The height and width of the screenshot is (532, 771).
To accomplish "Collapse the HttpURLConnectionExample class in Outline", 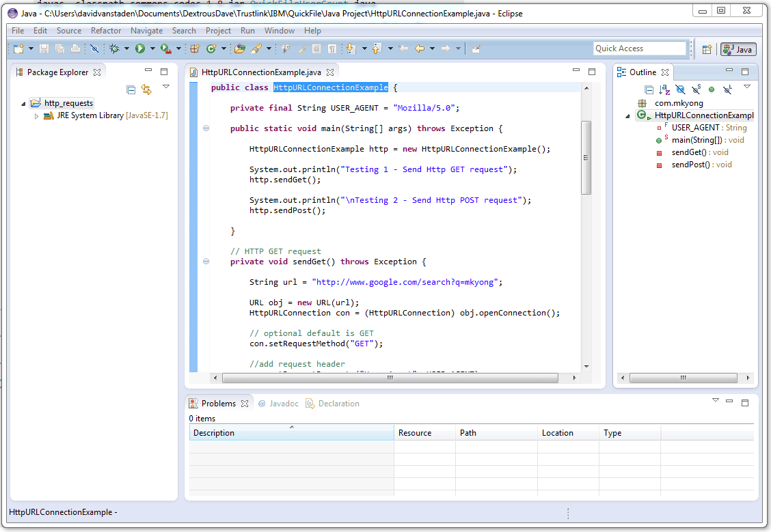I will pos(627,116).
